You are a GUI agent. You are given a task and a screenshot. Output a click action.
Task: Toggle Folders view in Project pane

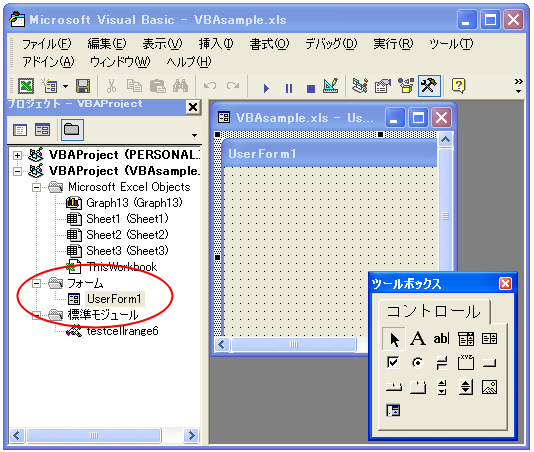72,130
